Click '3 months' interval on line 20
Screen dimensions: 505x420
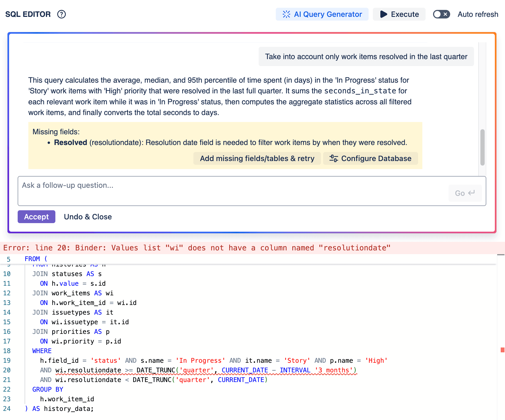coord(334,370)
